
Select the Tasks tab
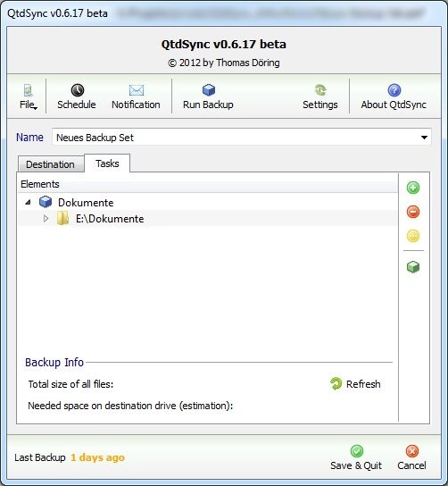coord(107,163)
